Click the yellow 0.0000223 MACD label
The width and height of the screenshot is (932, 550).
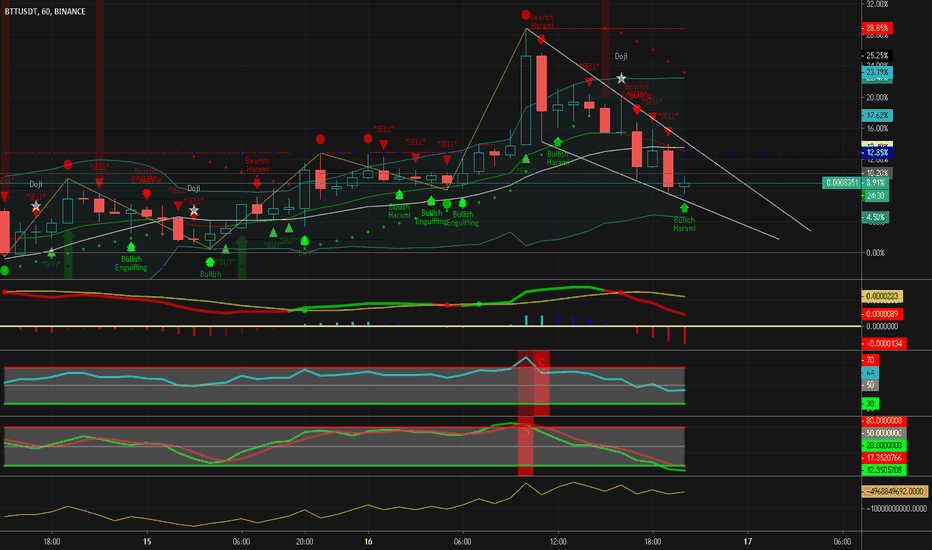click(x=882, y=296)
